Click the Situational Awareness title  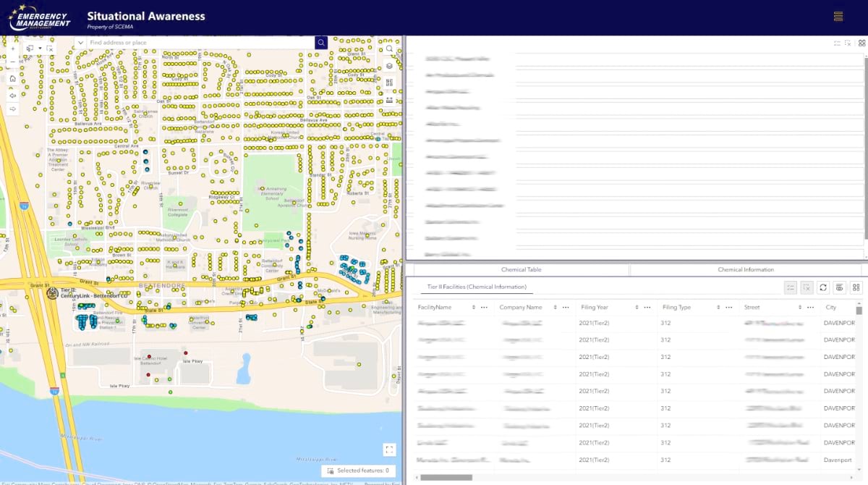[x=145, y=16]
